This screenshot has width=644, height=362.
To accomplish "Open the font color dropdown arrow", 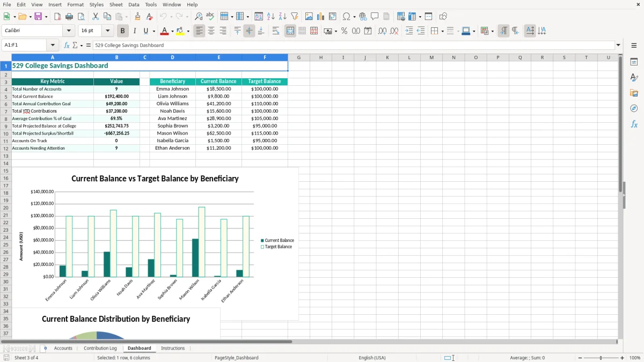I will click(172, 31).
